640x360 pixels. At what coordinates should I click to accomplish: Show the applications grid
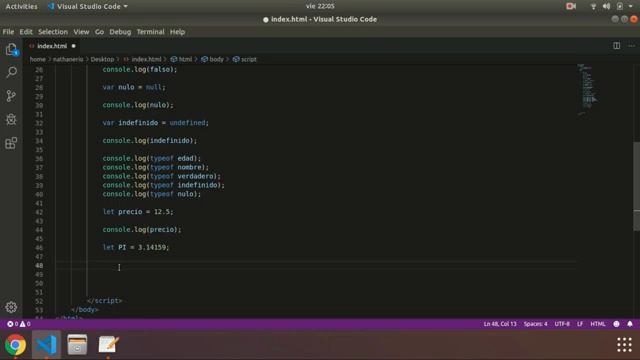pyautogui.click(x=624, y=345)
